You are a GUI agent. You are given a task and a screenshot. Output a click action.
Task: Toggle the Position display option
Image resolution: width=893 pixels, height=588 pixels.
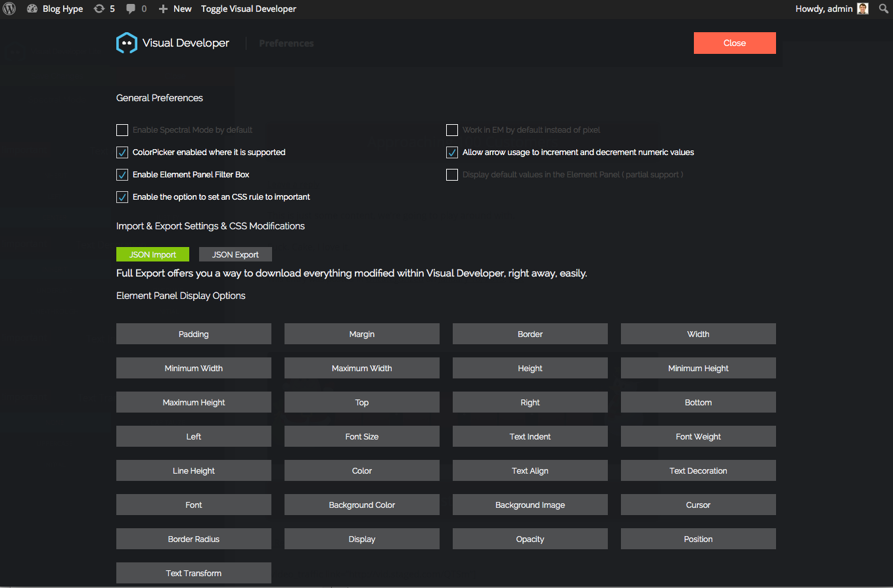coord(698,539)
